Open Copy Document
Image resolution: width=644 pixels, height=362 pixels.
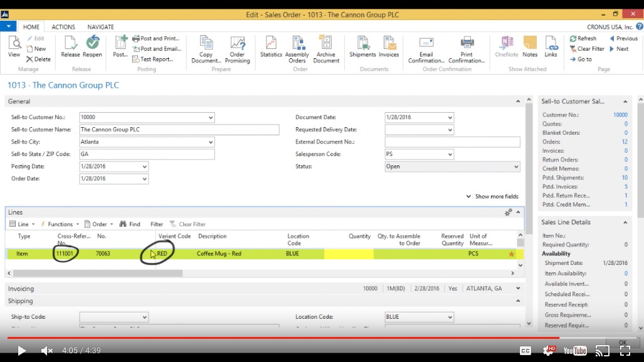coord(206,49)
